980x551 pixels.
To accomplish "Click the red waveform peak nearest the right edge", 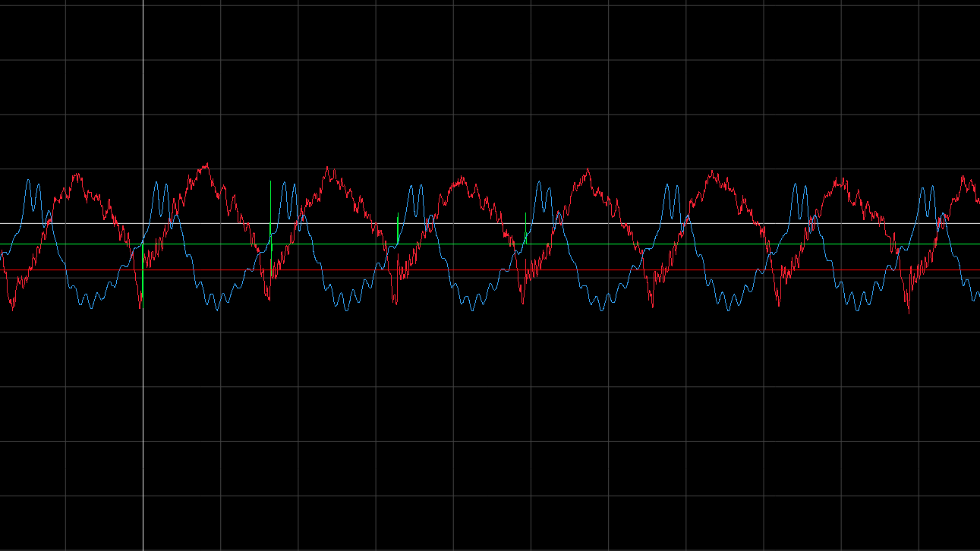I will point(964,179).
